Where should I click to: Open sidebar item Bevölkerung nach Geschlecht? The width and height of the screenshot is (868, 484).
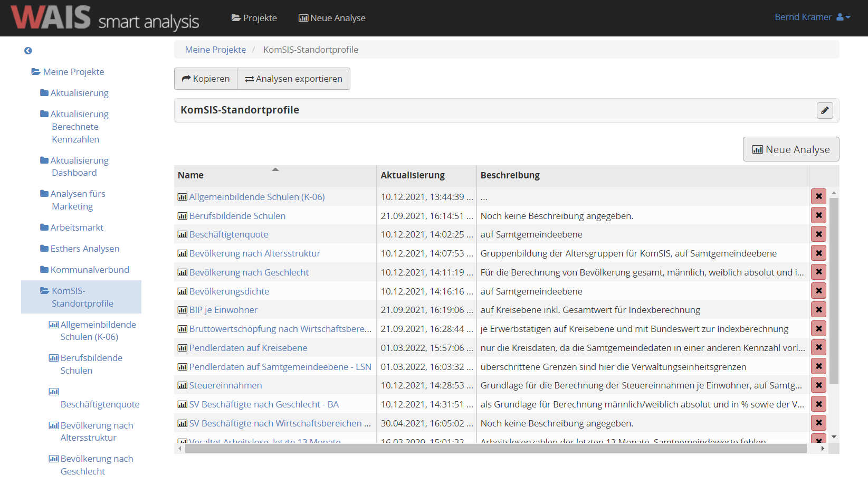pyautogui.click(x=91, y=465)
